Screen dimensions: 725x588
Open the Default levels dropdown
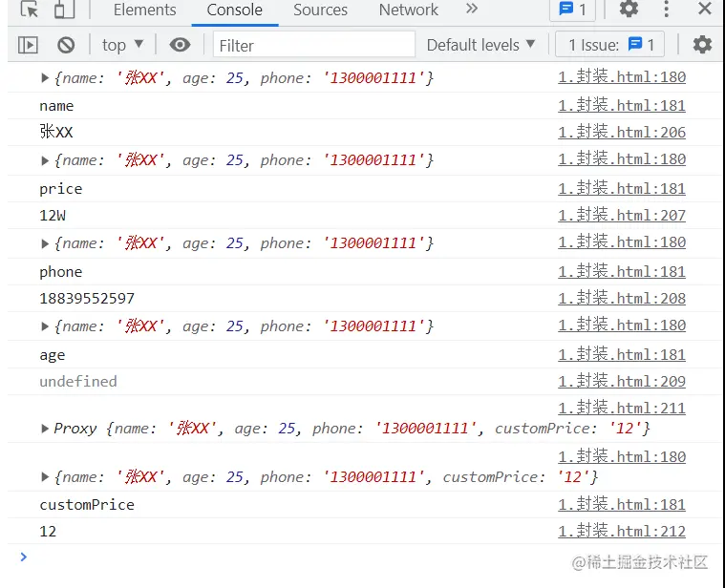(480, 45)
